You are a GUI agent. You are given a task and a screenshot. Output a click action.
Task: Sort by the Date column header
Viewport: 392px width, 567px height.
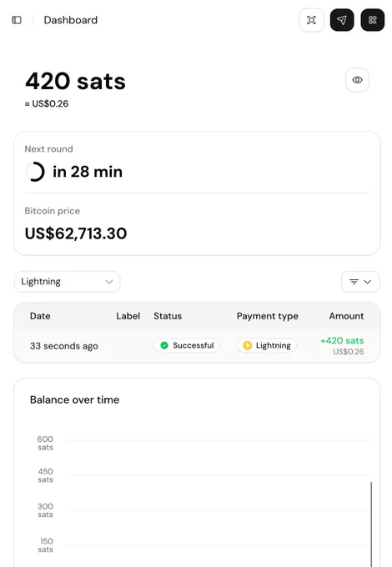(x=40, y=316)
